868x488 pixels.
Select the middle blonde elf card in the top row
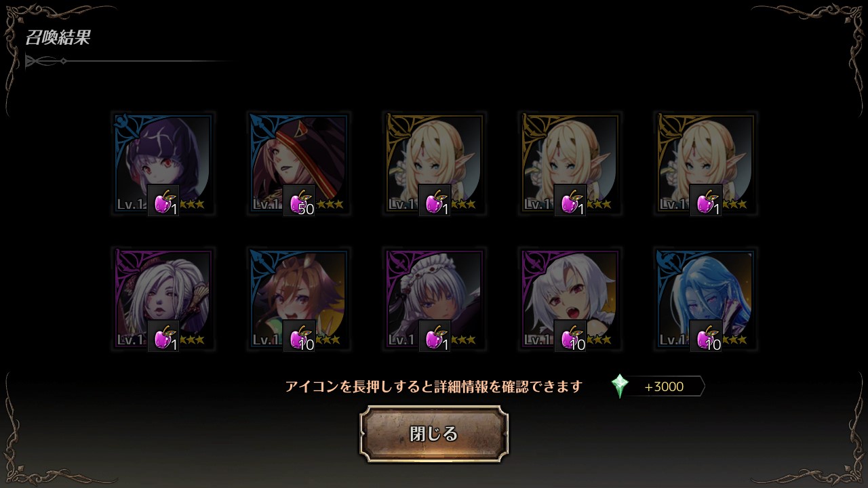pyautogui.click(x=570, y=163)
